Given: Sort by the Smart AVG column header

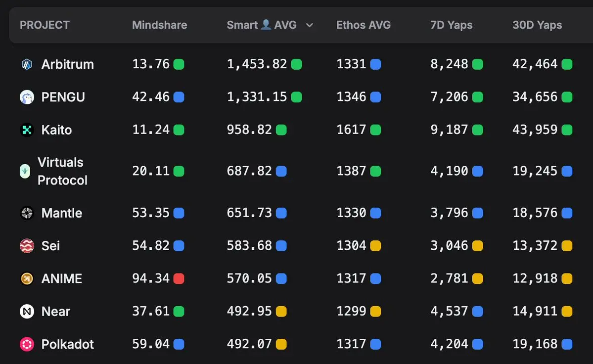Looking at the screenshot, I should tap(262, 25).
